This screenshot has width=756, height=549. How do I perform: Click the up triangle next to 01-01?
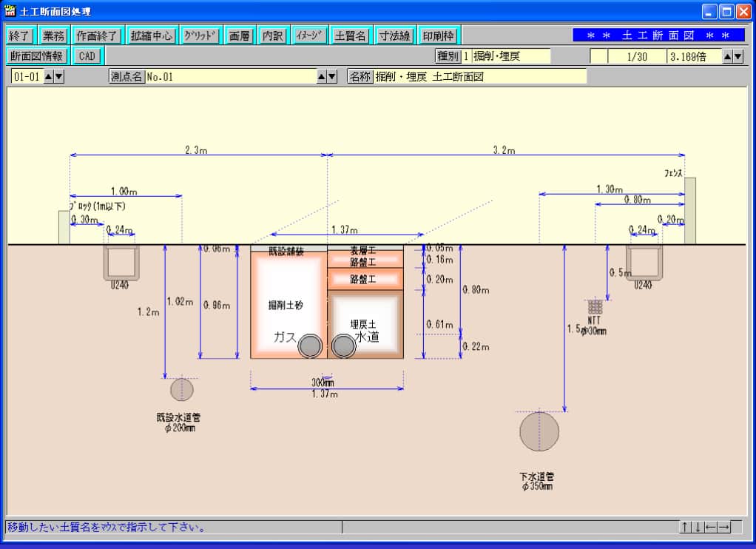point(49,76)
